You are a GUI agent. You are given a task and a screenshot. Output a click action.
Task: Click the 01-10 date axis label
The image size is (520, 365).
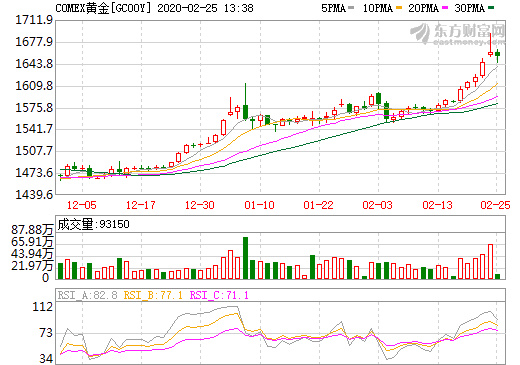[x=259, y=205]
